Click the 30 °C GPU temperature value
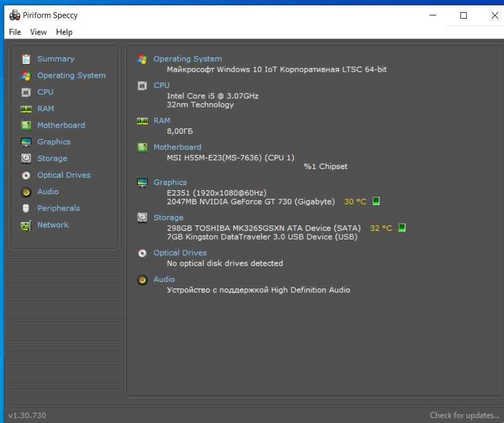This screenshot has height=423, width=504. 355,202
